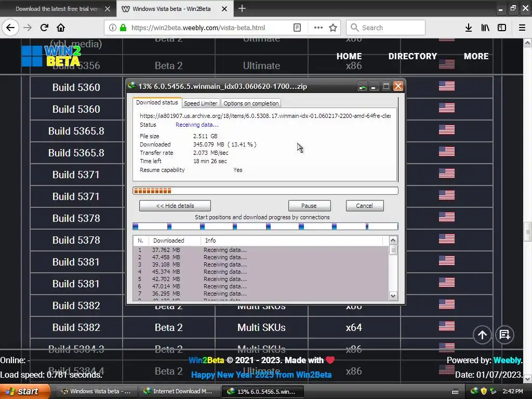Click 13% download taskbar item
This screenshot has width=532, height=399.
(262, 391)
